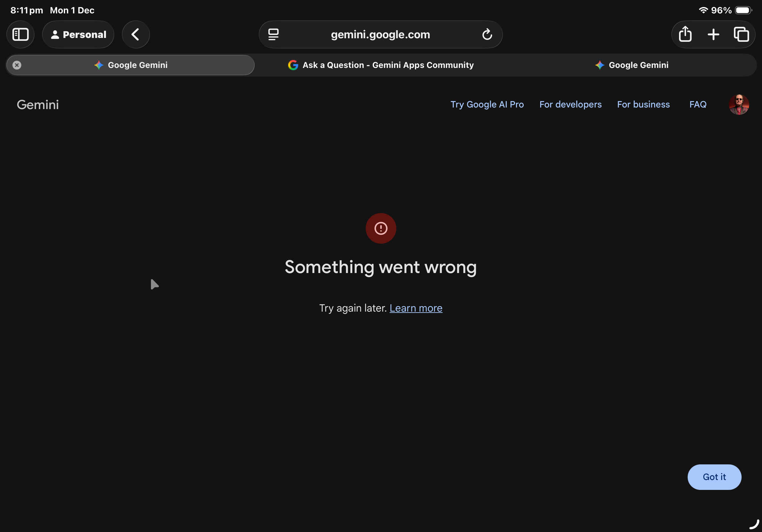Image resolution: width=762 pixels, height=532 pixels.
Task: Open a new tab with plus icon
Action: 713,34
